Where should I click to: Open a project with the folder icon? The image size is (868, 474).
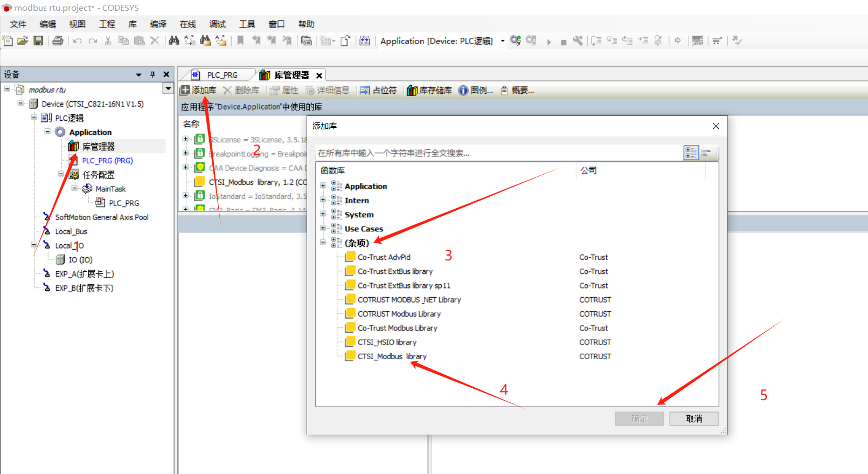[23, 40]
